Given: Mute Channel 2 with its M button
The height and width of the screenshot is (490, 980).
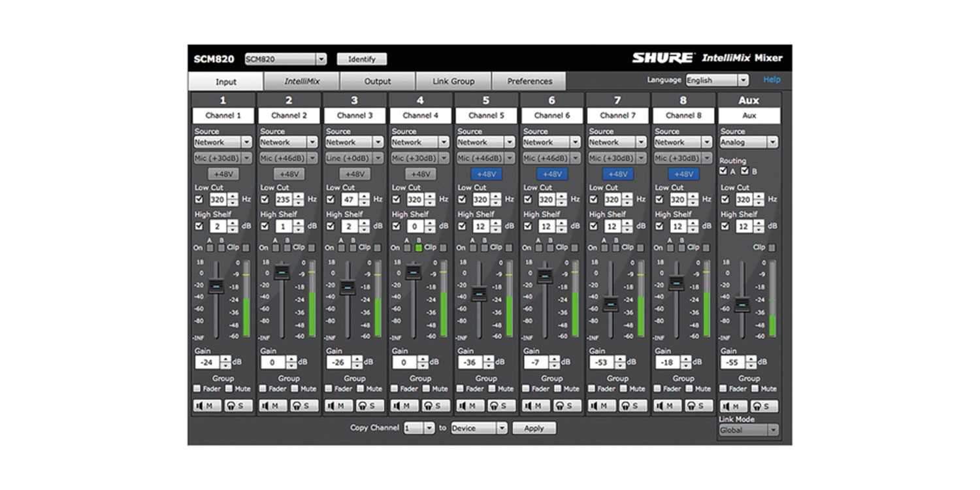Looking at the screenshot, I should coord(273,406).
